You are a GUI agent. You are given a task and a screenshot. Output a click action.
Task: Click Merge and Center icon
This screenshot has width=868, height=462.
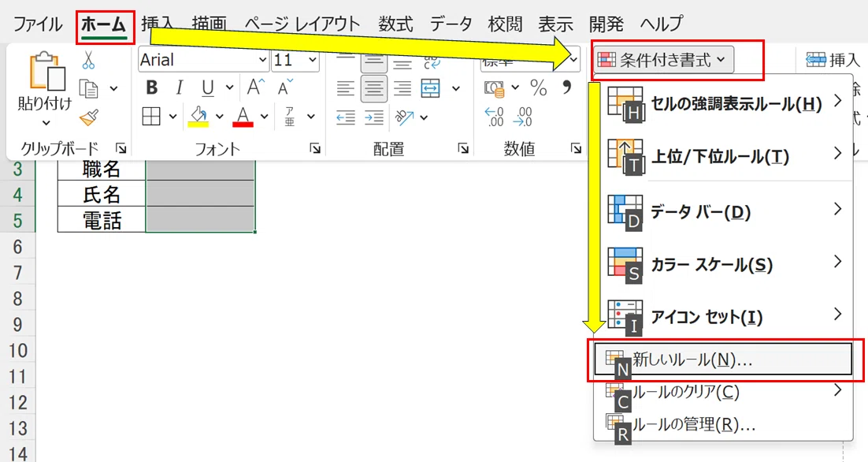point(431,88)
